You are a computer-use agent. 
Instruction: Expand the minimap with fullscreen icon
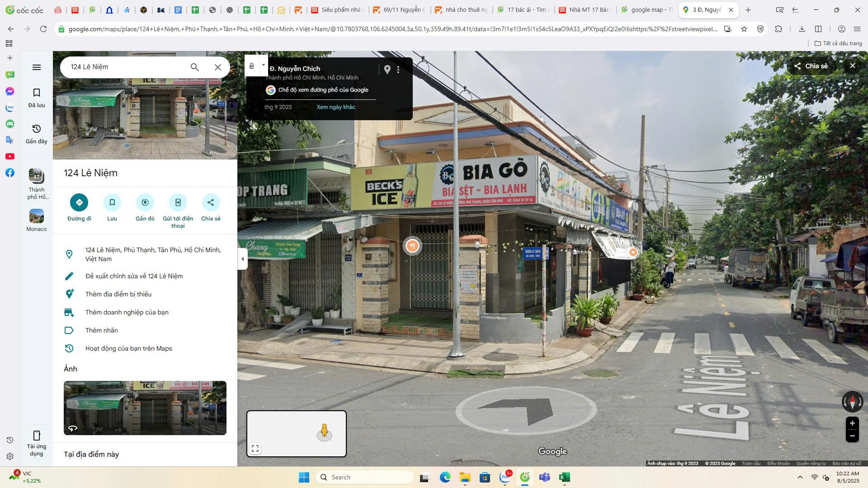click(x=255, y=448)
